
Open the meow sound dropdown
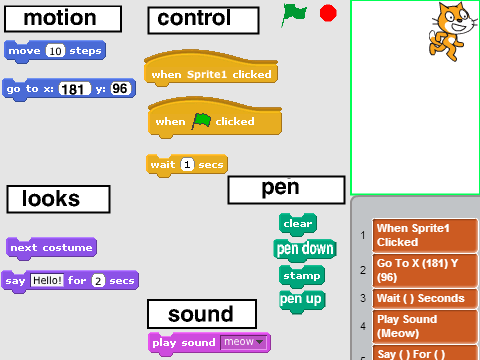[244, 342]
